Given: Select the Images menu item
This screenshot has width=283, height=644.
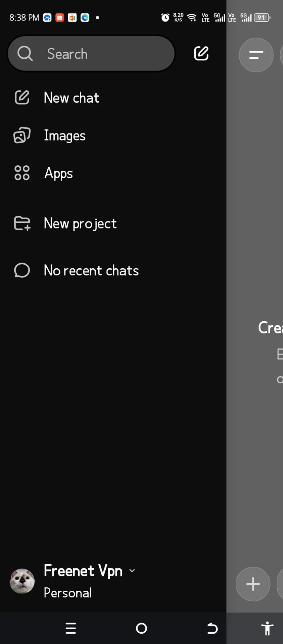Looking at the screenshot, I should pyautogui.click(x=65, y=136).
